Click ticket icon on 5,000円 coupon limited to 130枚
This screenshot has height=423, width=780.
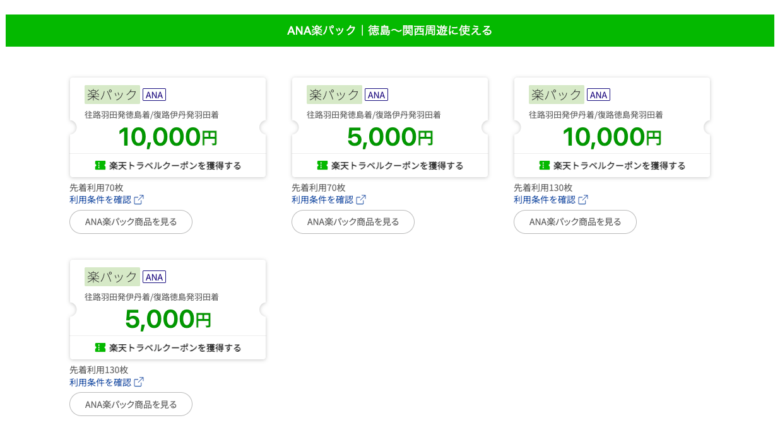(x=100, y=347)
